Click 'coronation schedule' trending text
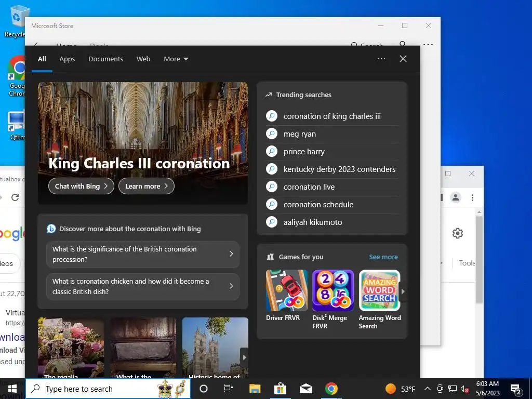The width and height of the screenshot is (532, 399). (x=318, y=205)
